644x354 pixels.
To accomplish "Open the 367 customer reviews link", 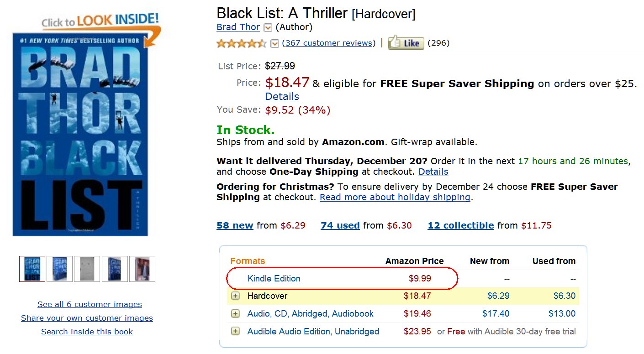I will coord(329,43).
